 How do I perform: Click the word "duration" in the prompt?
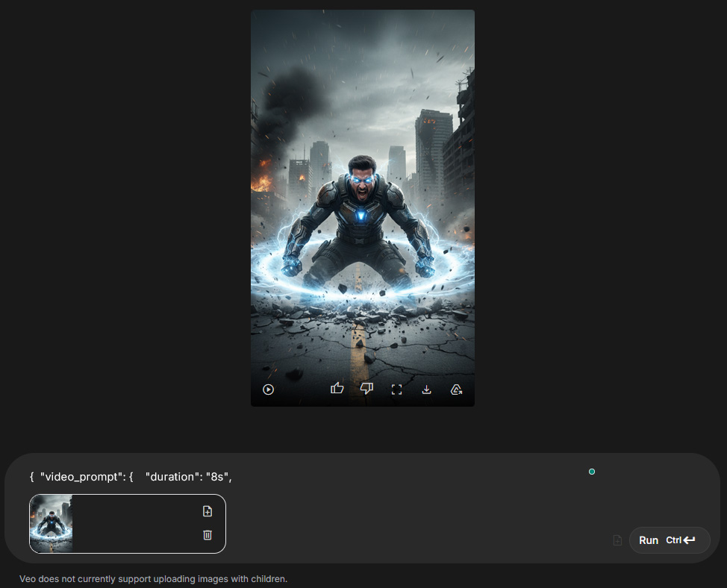171,477
